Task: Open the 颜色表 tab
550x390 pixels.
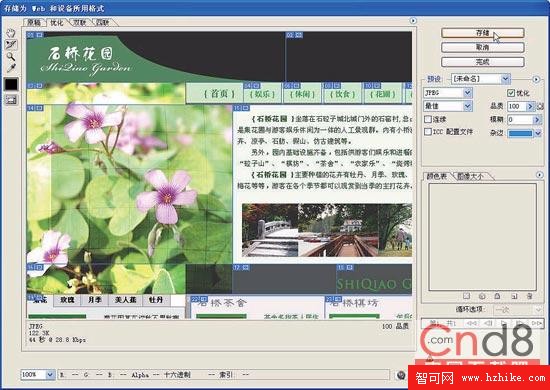Action: (x=436, y=176)
